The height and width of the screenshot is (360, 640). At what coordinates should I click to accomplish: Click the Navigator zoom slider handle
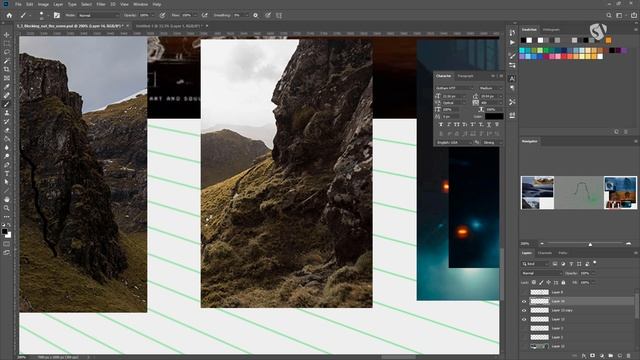(590, 244)
